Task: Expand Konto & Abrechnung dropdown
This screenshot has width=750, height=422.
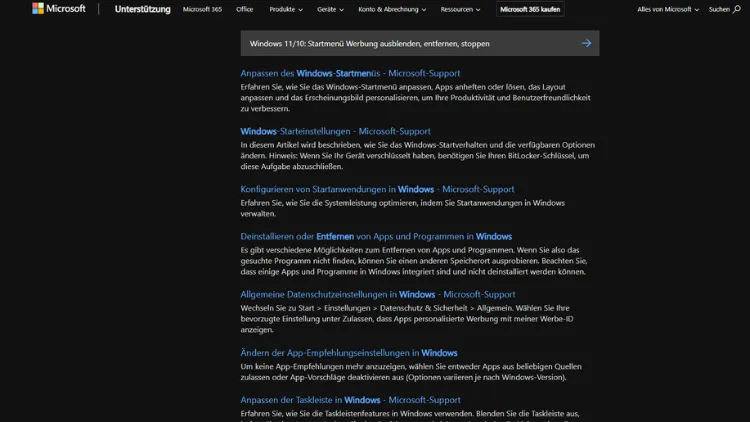Action: coord(392,9)
